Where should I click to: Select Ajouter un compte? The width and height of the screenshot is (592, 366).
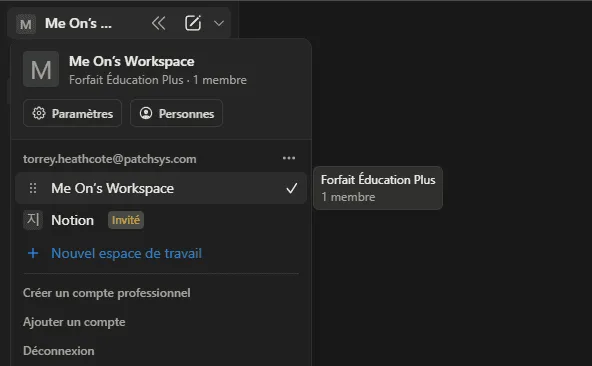tap(74, 322)
